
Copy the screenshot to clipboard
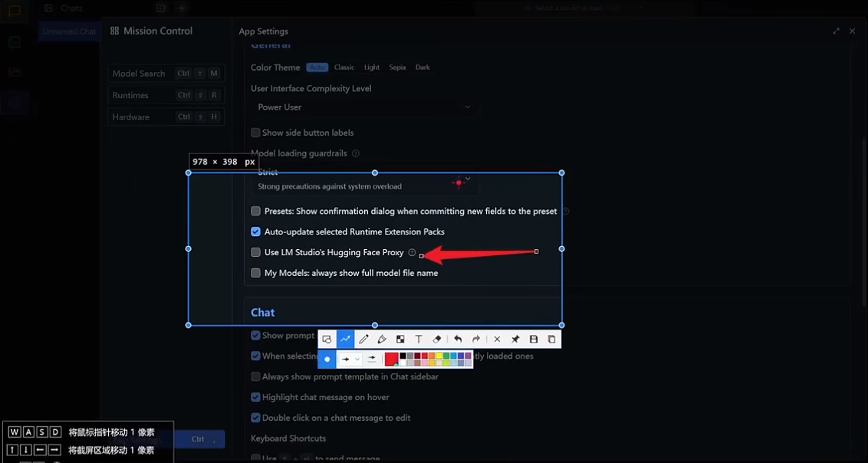click(552, 339)
